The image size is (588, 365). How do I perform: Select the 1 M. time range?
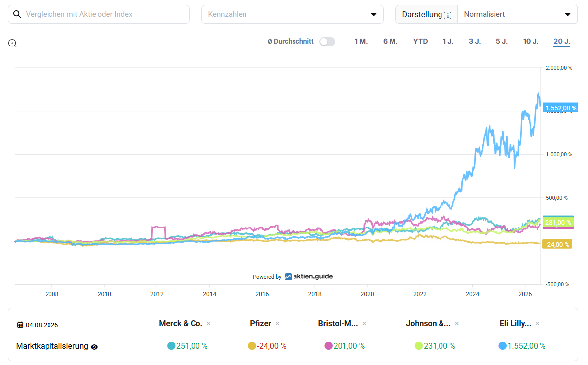[x=361, y=41]
